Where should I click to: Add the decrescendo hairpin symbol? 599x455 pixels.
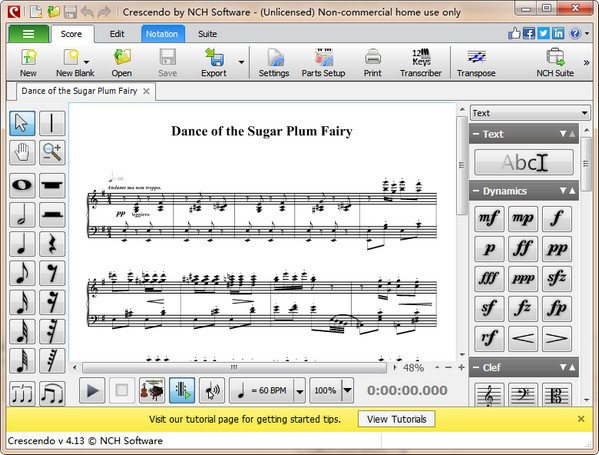(557, 338)
